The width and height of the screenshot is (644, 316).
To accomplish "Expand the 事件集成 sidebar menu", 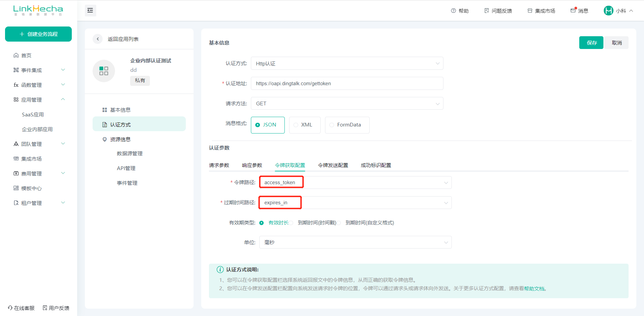I will pyautogui.click(x=63, y=70).
